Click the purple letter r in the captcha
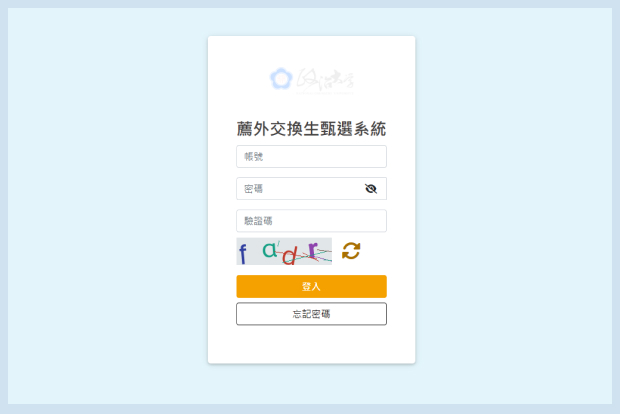The height and width of the screenshot is (414, 620). [x=313, y=250]
